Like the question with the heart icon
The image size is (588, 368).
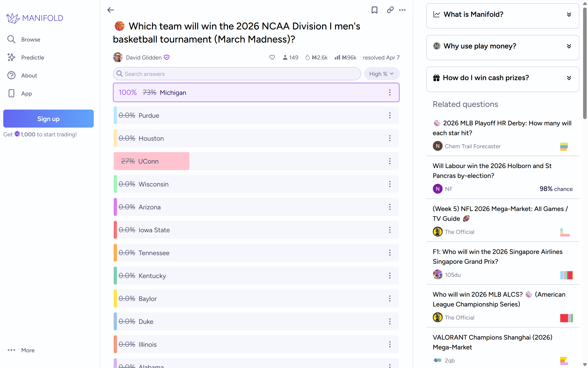tap(272, 57)
